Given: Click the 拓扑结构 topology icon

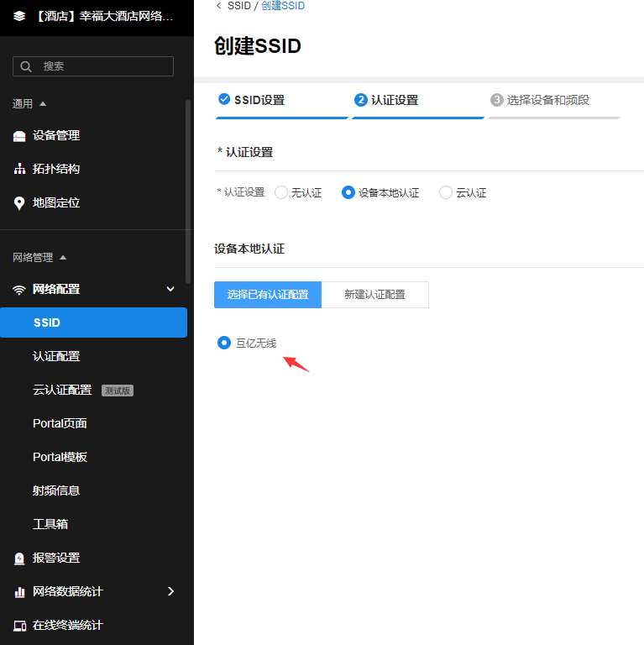Looking at the screenshot, I should point(19,170).
